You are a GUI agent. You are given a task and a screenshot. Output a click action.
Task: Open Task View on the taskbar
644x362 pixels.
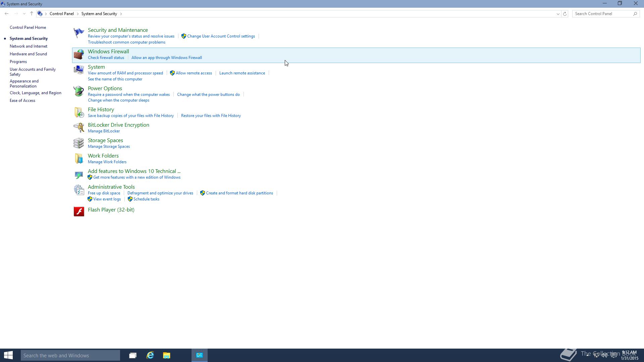[x=133, y=355]
